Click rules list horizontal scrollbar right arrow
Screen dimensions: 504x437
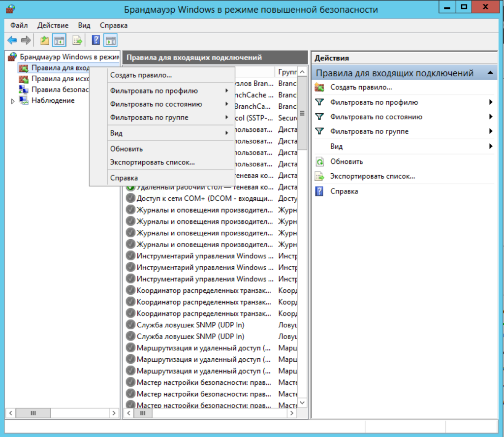pos(291,413)
